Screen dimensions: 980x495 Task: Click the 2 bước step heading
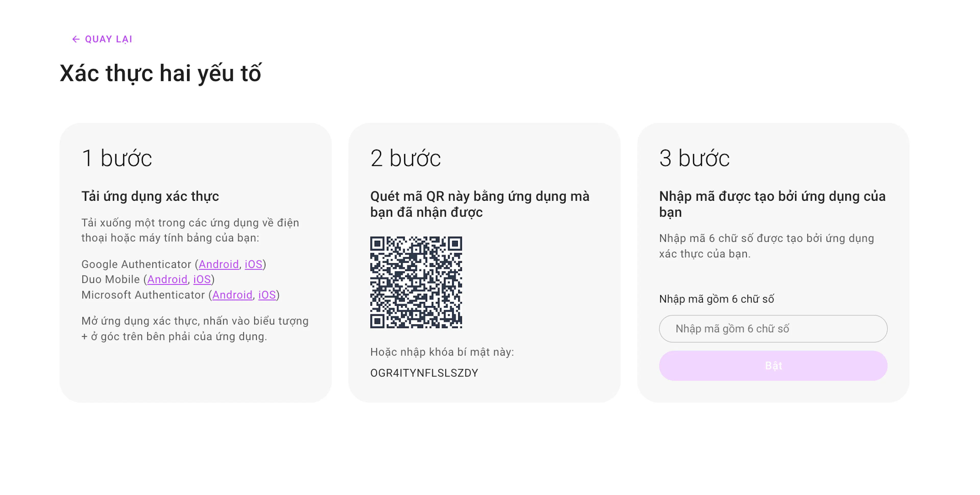tap(406, 158)
